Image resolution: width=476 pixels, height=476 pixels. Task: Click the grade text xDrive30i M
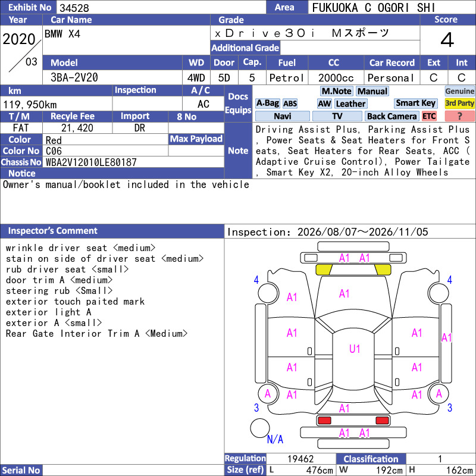[302, 33]
